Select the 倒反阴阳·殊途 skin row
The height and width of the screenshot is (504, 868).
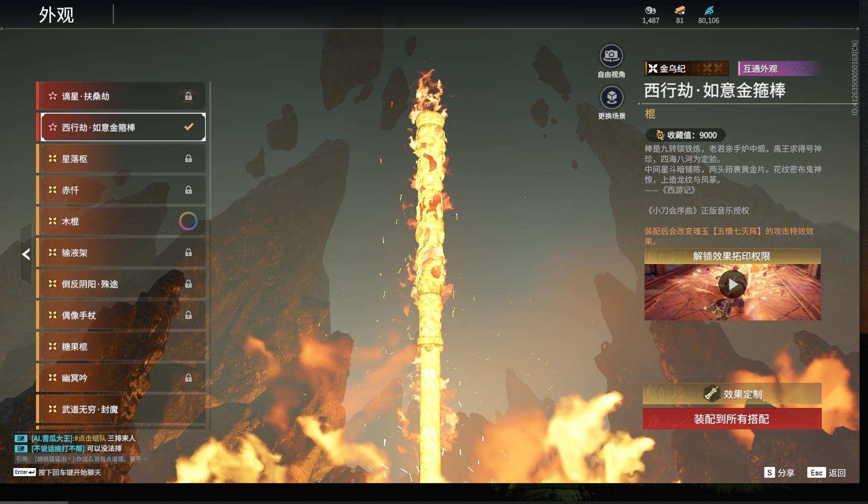tap(121, 284)
